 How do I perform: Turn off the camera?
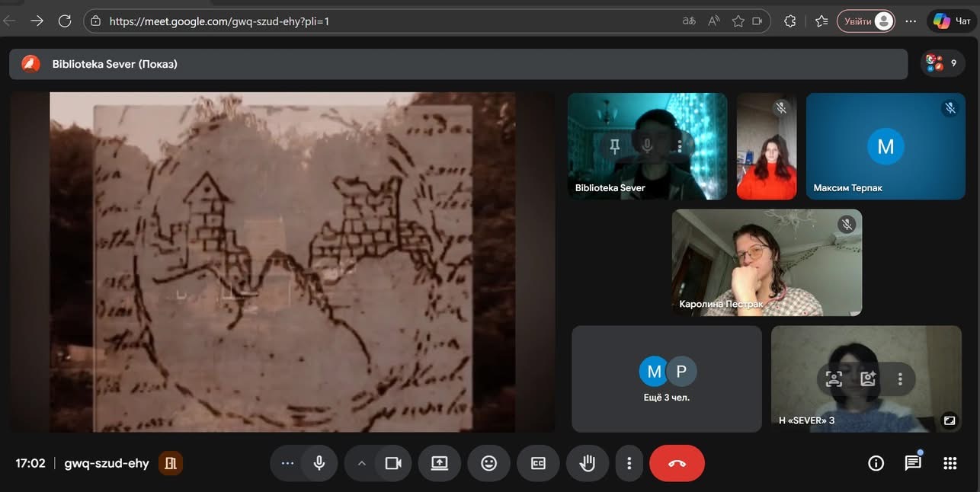(x=393, y=463)
